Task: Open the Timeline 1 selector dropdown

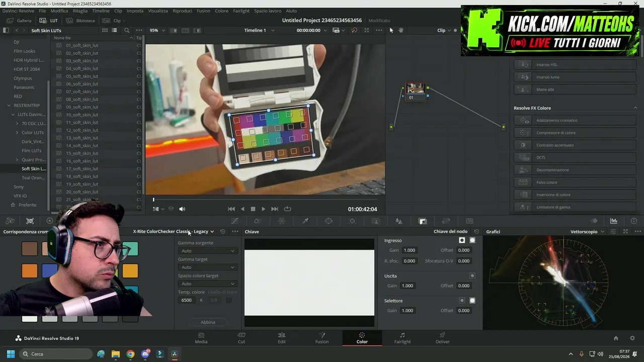Action: coord(259,30)
